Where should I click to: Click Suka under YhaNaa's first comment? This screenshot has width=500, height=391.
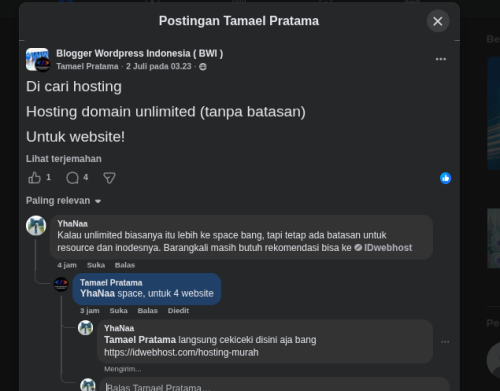(x=96, y=265)
